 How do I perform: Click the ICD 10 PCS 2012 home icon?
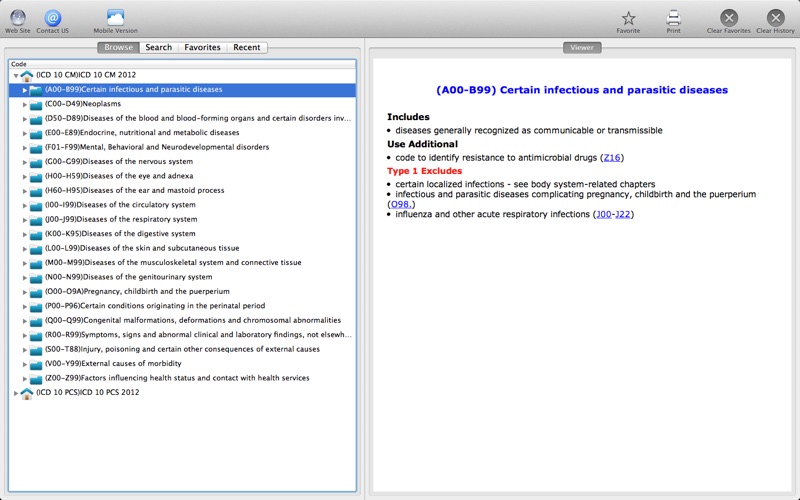pyautogui.click(x=27, y=393)
